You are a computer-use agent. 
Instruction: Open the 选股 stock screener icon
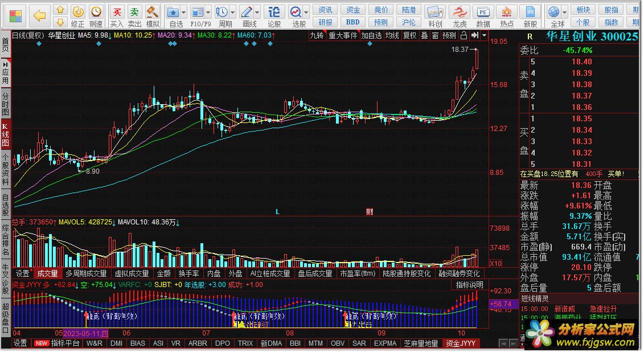pos(296,12)
